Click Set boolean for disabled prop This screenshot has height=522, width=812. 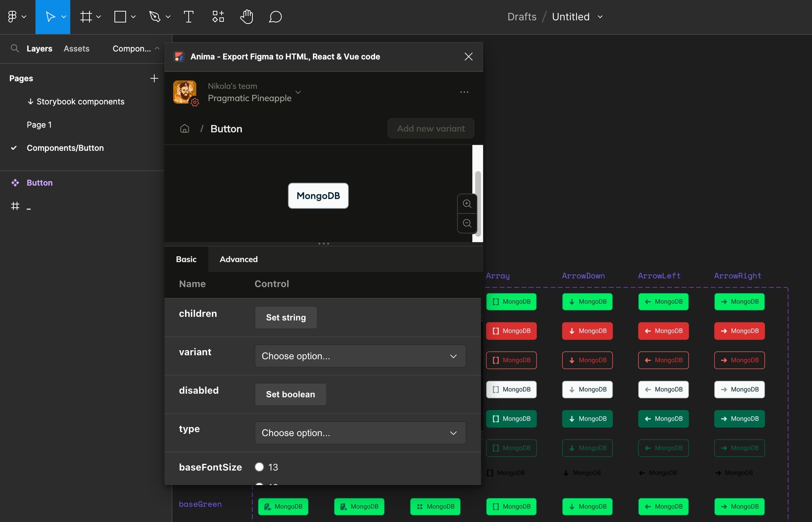(290, 394)
